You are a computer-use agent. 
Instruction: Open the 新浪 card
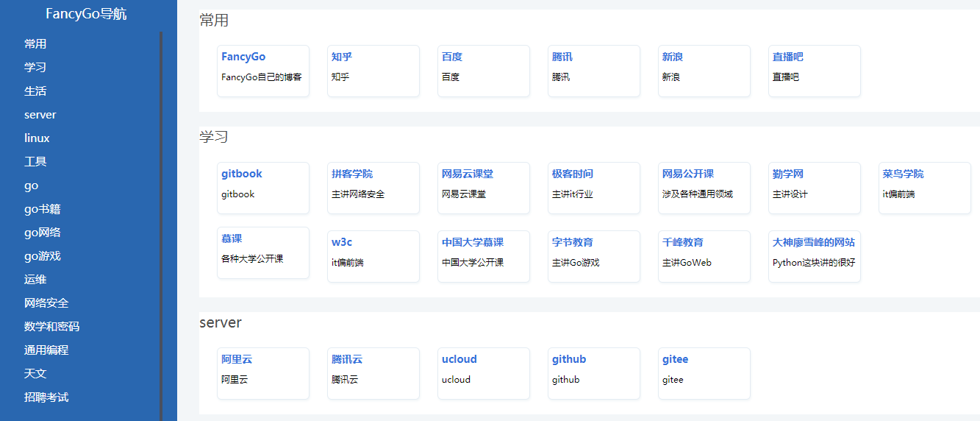tap(704, 71)
